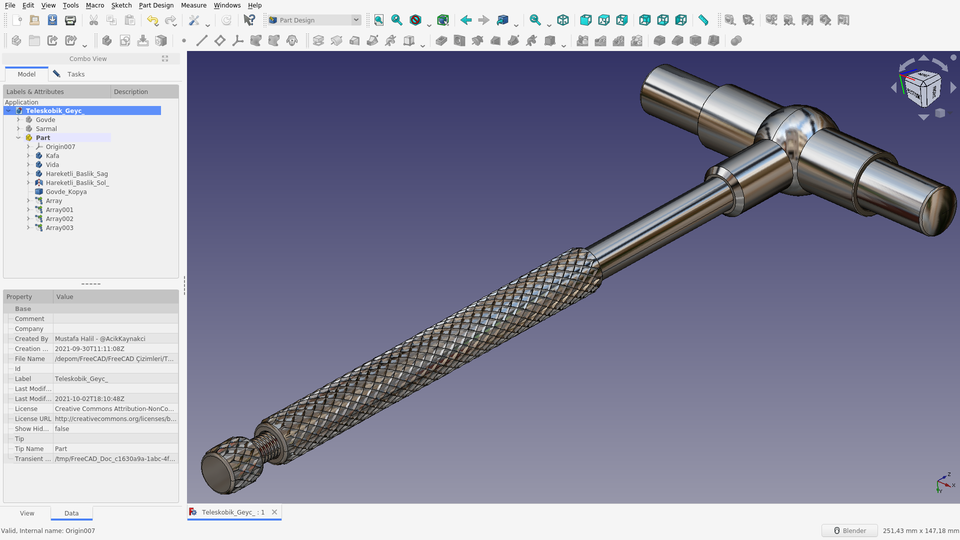Click the Boolean operation spheres icon

(x=736, y=41)
